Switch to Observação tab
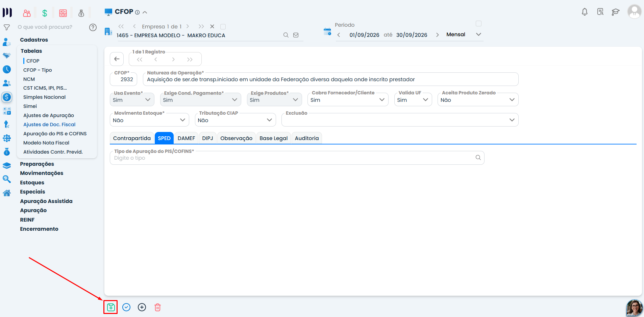Image resolution: width=644 pixels, height=317 pixels. tap(236, 138)
